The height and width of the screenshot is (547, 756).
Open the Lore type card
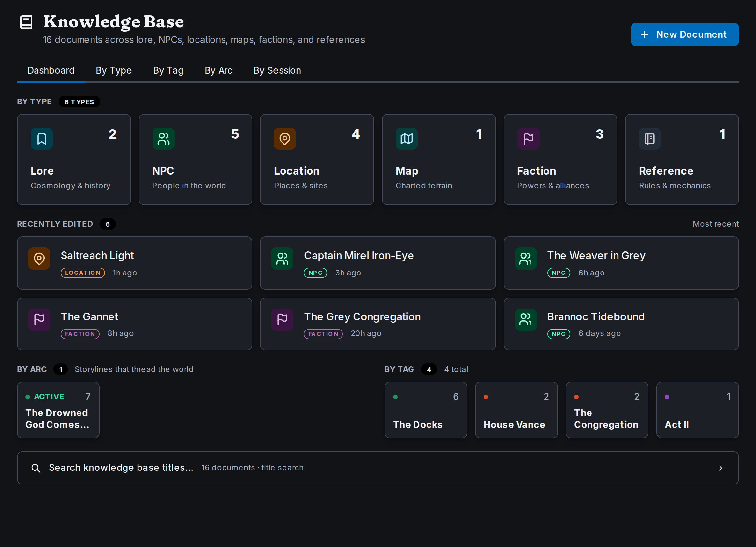74,160
